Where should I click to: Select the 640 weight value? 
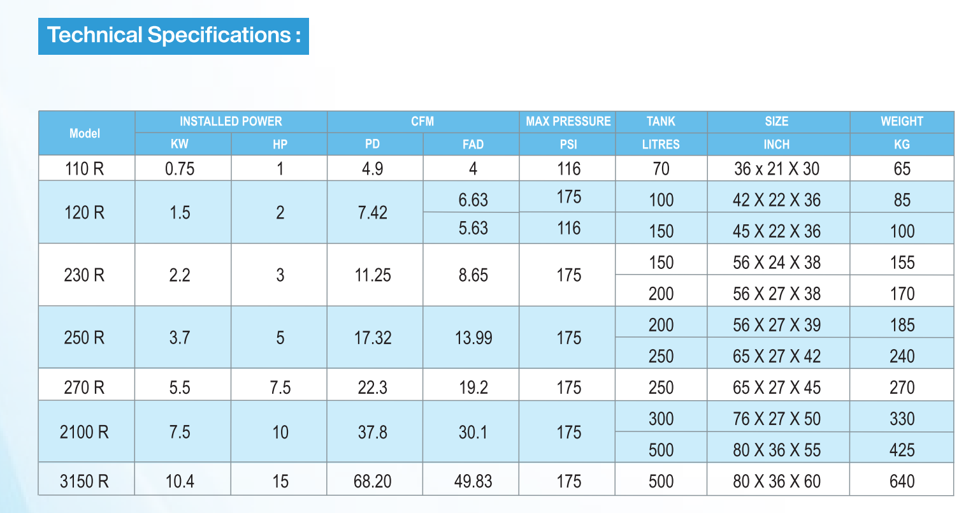(902, 481)
